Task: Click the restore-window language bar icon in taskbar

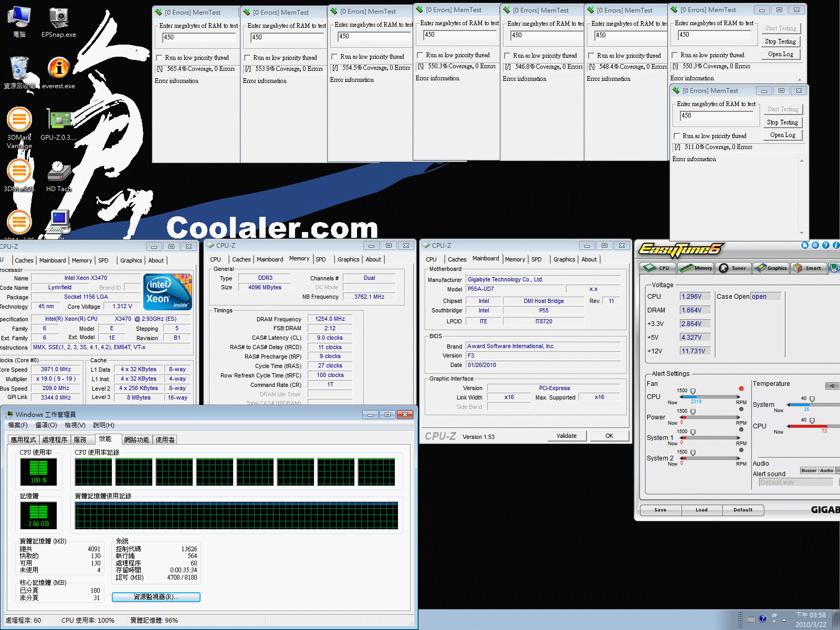Action: click(774, 615)
